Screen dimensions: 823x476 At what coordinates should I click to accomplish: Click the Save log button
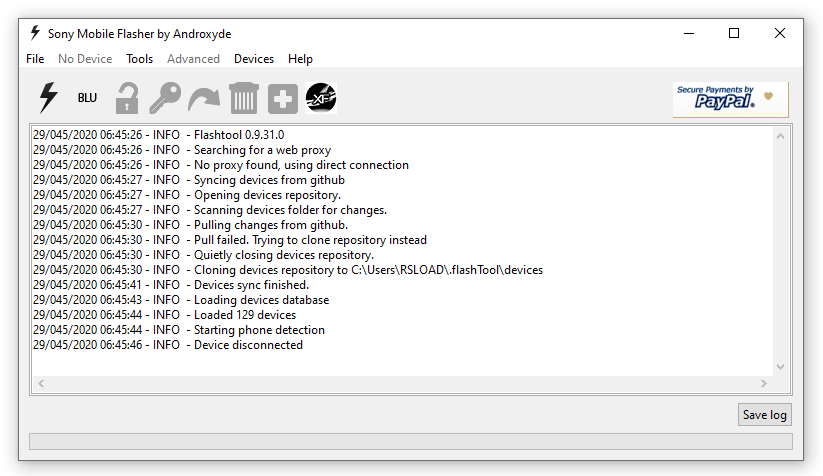765,415
